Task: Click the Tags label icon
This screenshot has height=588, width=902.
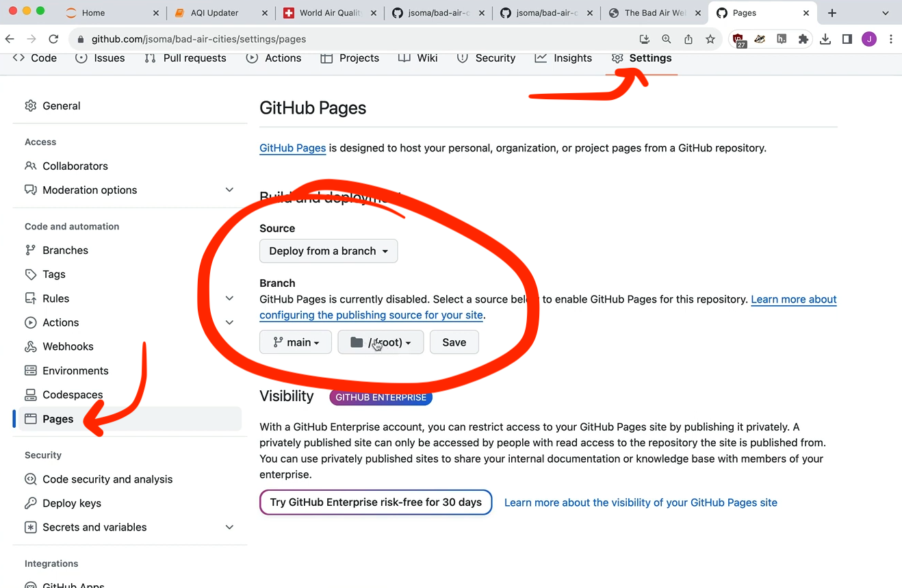Action: tap(31, 274)
